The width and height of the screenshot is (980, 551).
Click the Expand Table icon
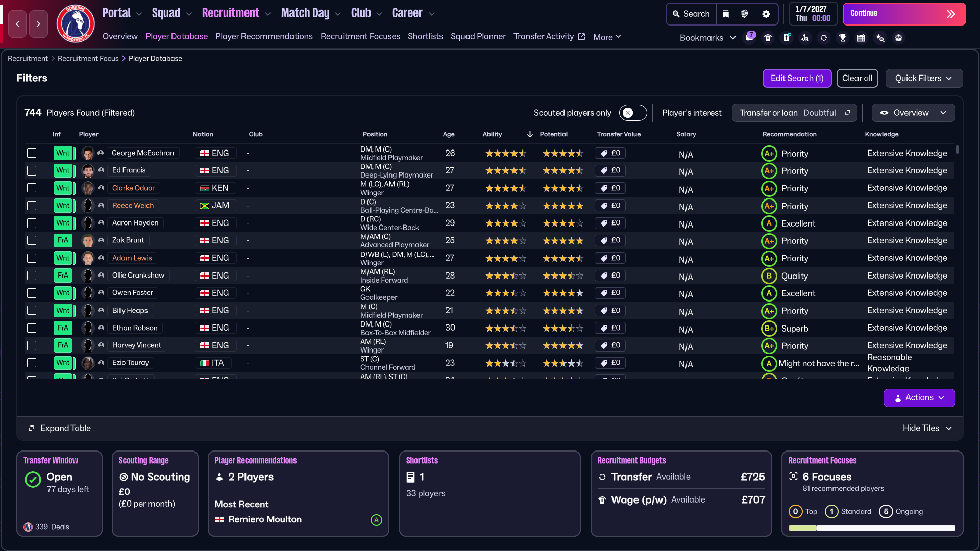click(31, 428)
